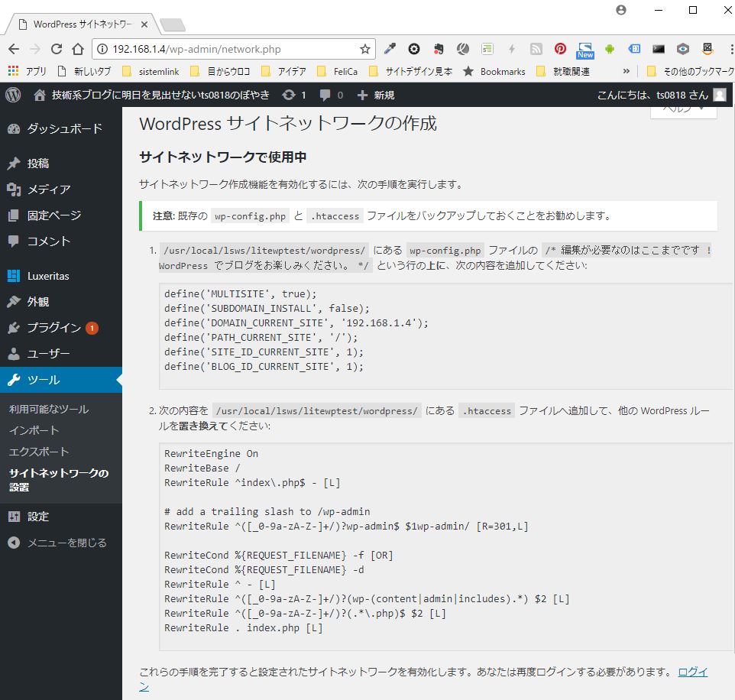Collapse sidebar with メニューを閉じる
Image resolution: width=735 pixels, height=700 pixels.
tap(61, 543)
